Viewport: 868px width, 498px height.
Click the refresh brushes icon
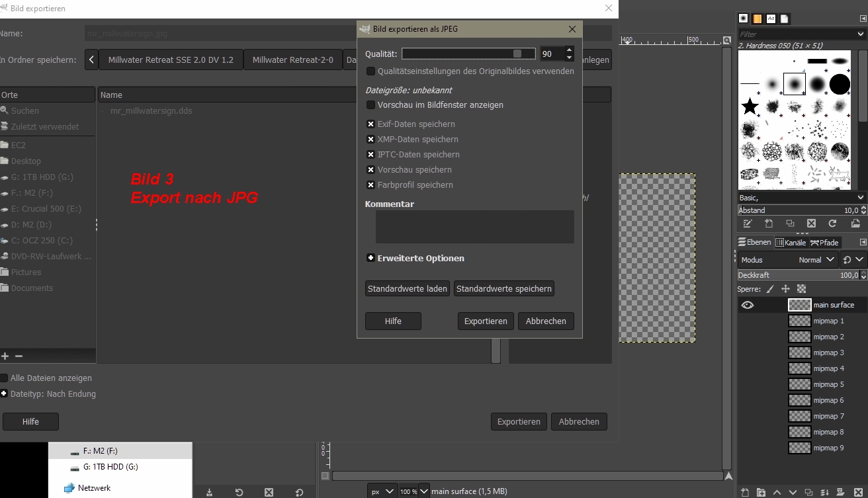click(x=833, y=224)
